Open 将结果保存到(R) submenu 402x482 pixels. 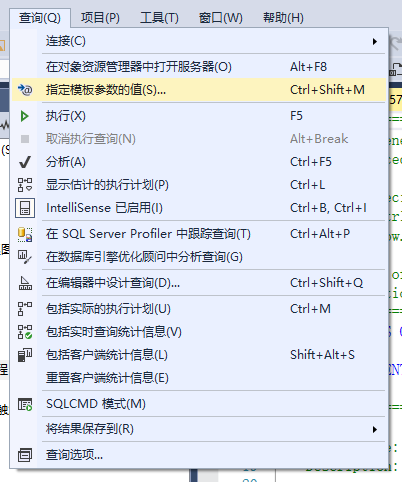pyautogui.click(x=199, y=429)
